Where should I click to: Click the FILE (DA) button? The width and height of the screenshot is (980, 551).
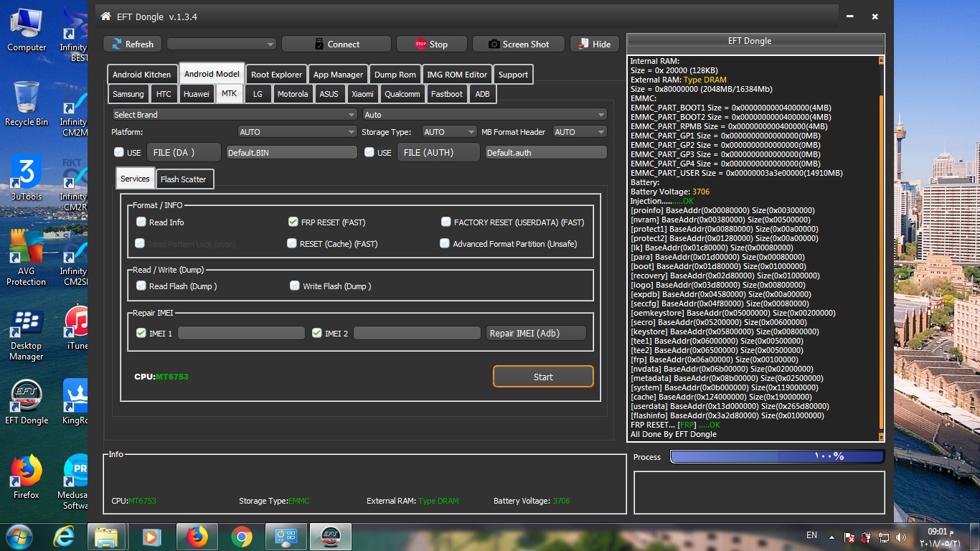point(184,152)
